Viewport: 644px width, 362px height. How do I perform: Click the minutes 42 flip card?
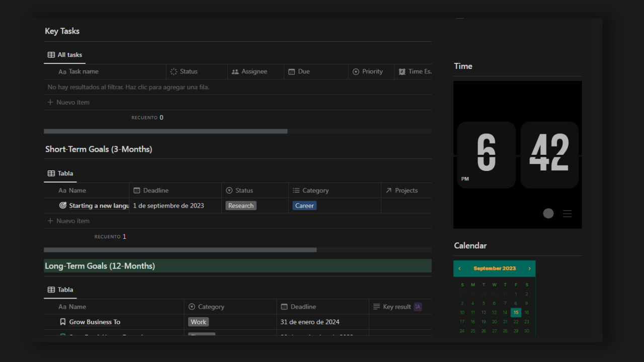[549, 155]
